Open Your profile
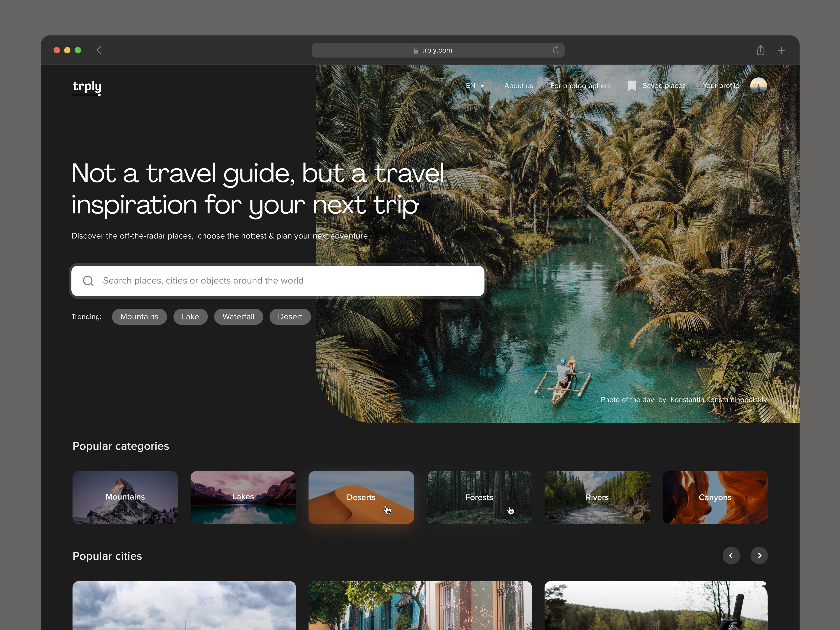The width and height of the screenshot is (840, 630). click(x=721, y=86)
